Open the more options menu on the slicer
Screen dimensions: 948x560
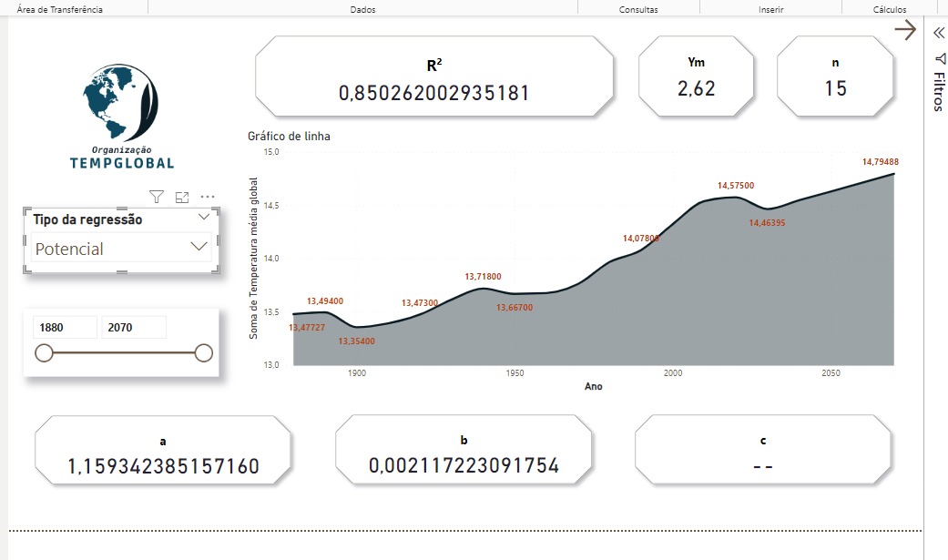(x=207, y=197)
